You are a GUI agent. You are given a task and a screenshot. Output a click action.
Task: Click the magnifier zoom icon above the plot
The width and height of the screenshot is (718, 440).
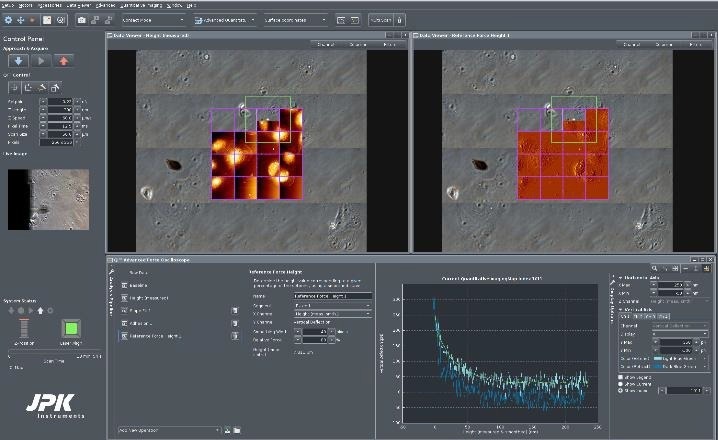[656, 268]
